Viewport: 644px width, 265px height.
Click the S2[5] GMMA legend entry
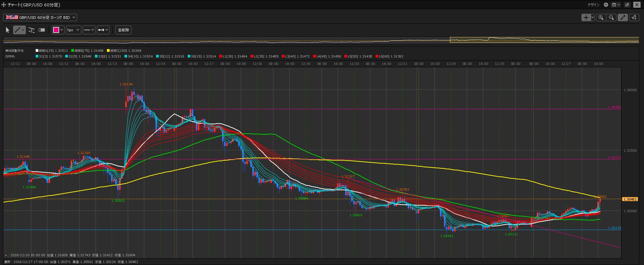pyautogui.click(x=78, y=56)
